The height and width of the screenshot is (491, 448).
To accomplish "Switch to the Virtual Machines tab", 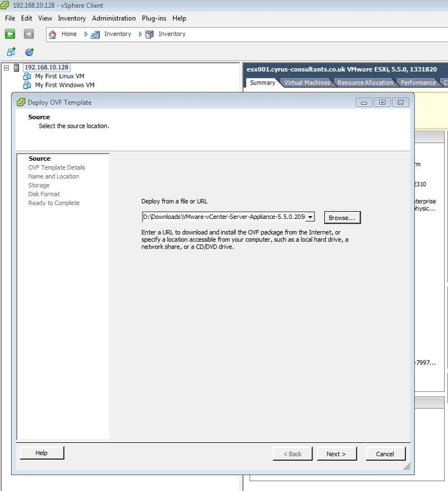I will [x=307, y=83].
